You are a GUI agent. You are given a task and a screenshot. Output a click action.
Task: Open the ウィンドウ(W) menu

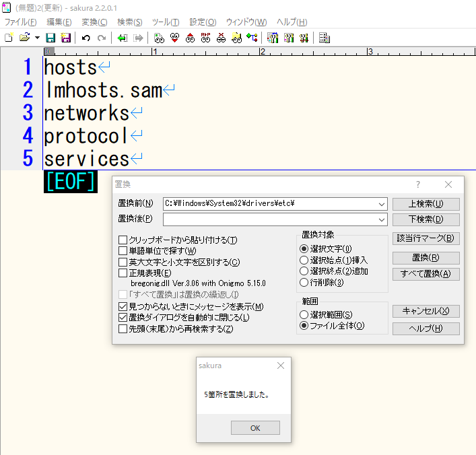pyautogui.click(x=246, y=22)
